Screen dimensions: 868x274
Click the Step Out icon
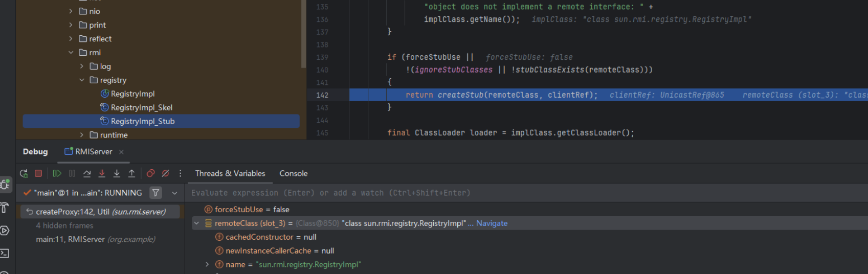click(x=131, y=174)
